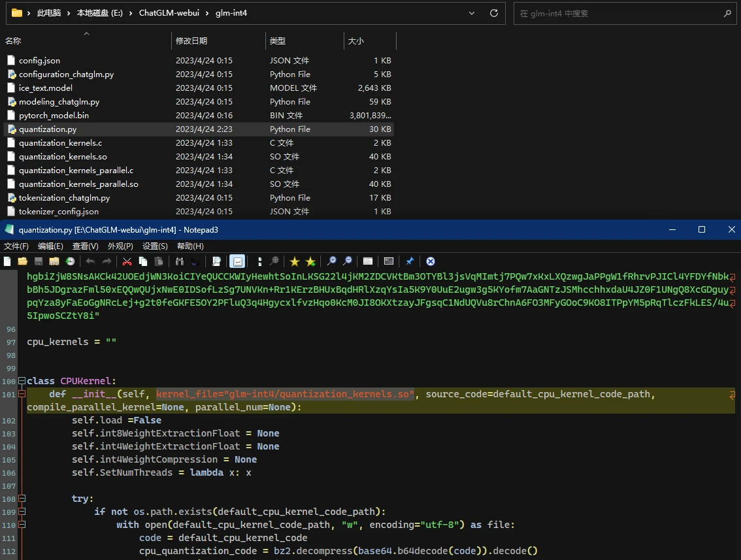Open Find with the binoculars icon

coord(179,261)
